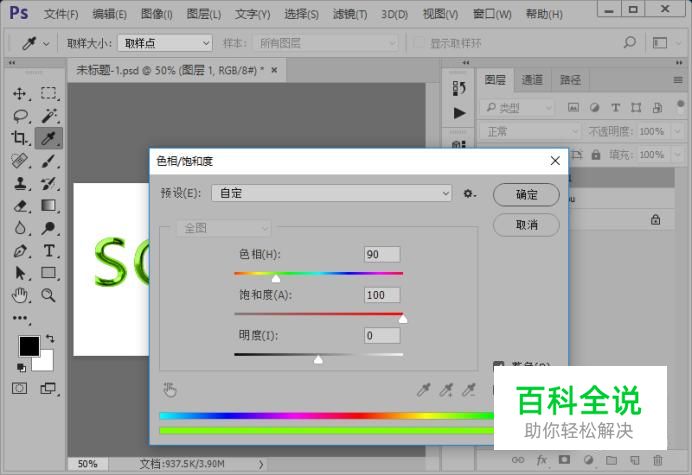Click the link layers icon
The height and width of the screenshot is (475, 692).
(x=518, y=460)
